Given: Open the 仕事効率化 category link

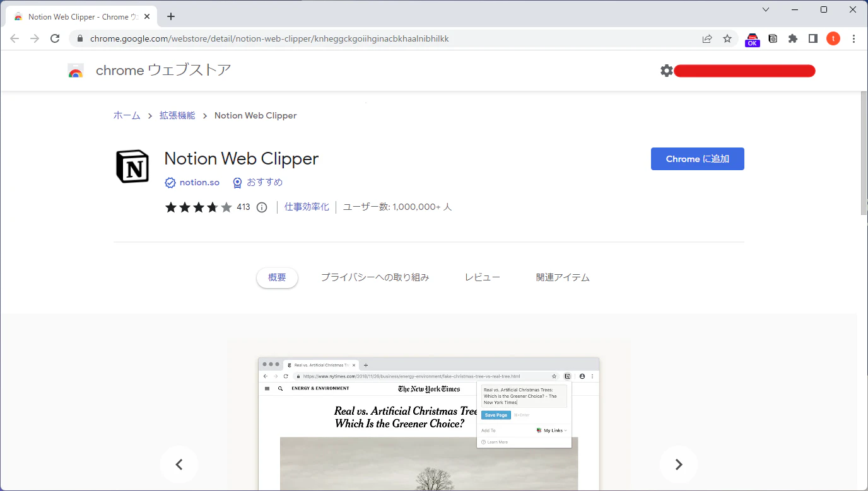Looking at the screenshot, I should 307,207.
